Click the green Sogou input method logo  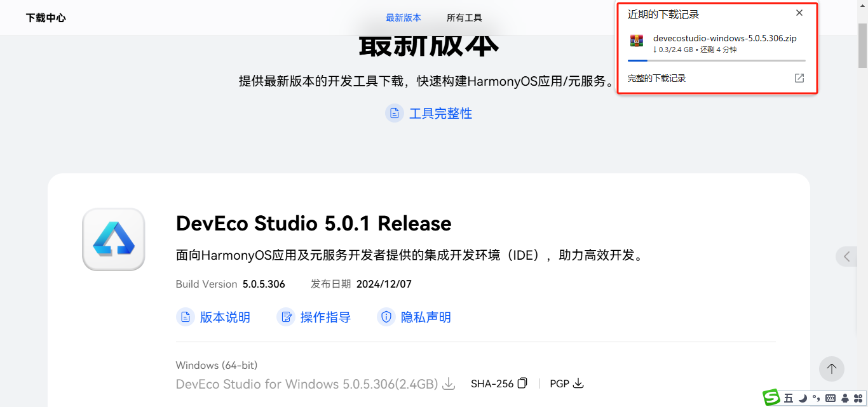(771, 397)
